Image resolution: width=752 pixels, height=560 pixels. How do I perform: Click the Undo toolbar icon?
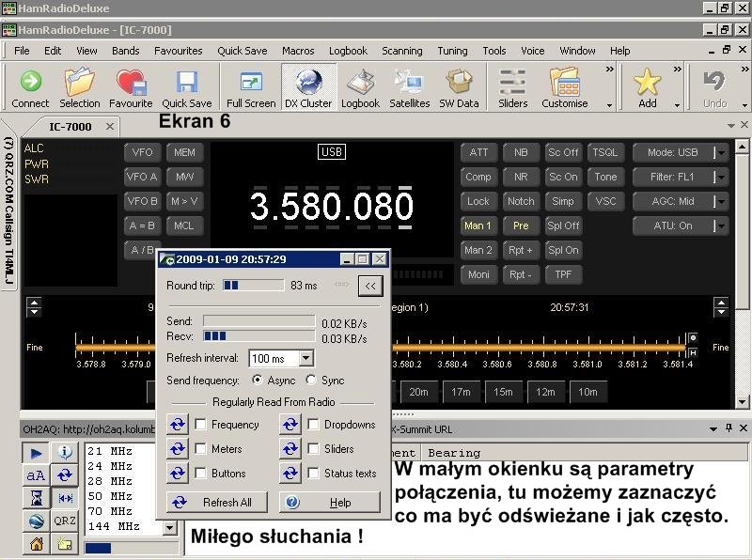[714, 88]
